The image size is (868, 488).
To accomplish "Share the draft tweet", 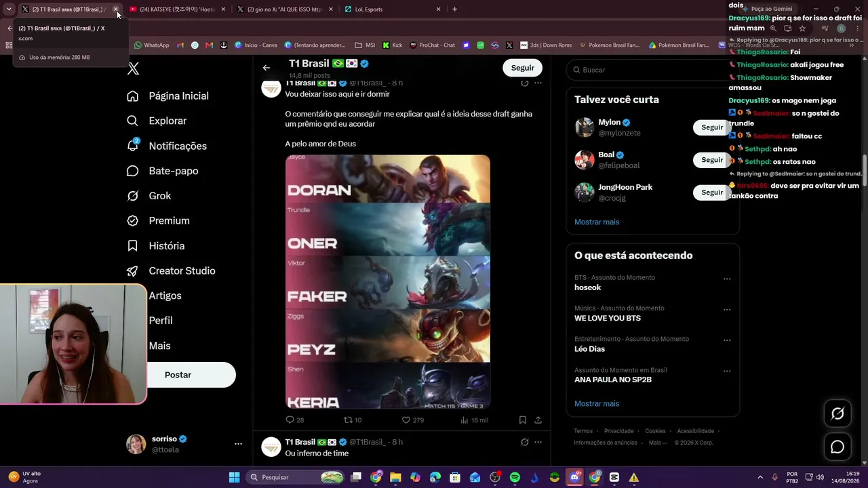I will tap(538, 420).
